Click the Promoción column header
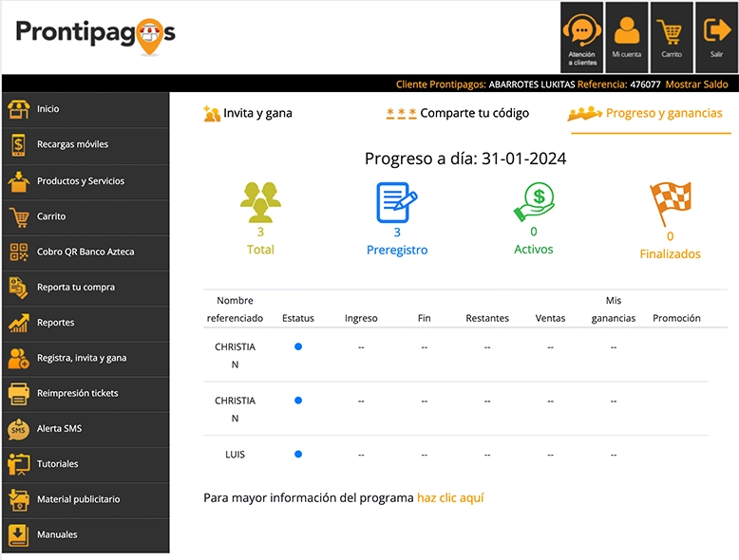 pyautogui.click(x=677, y=318)
